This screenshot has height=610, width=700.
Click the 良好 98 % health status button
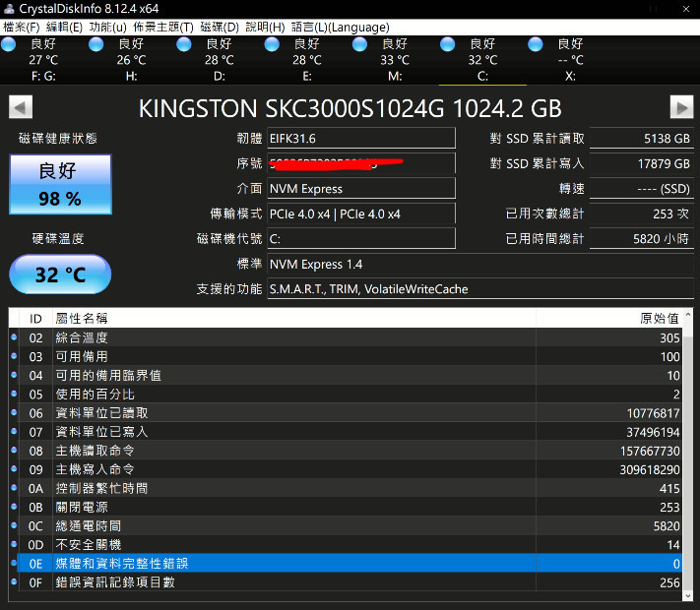tap(60, 184)
